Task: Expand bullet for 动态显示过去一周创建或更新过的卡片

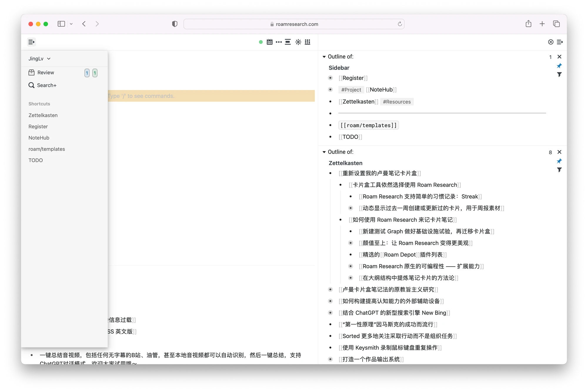Action: coord(351,208)
